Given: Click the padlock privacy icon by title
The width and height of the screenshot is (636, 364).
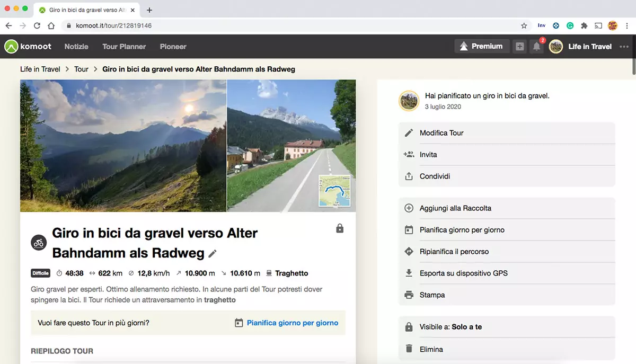Looking at the screenshot, I should coord(340,228).
